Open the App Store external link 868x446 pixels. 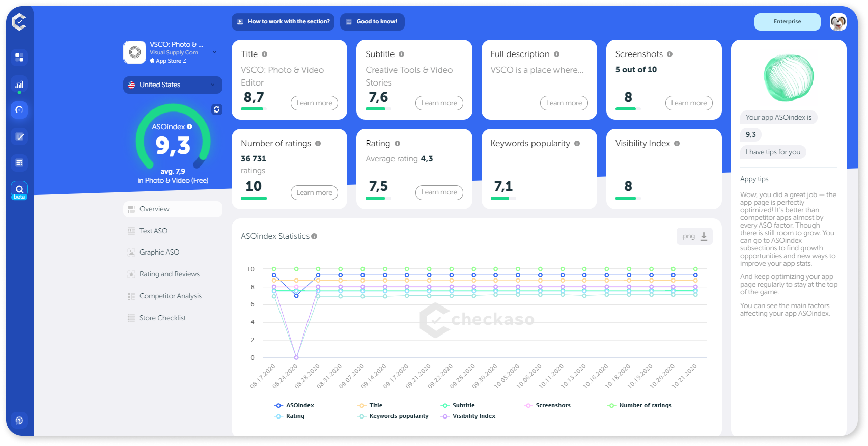168,61
